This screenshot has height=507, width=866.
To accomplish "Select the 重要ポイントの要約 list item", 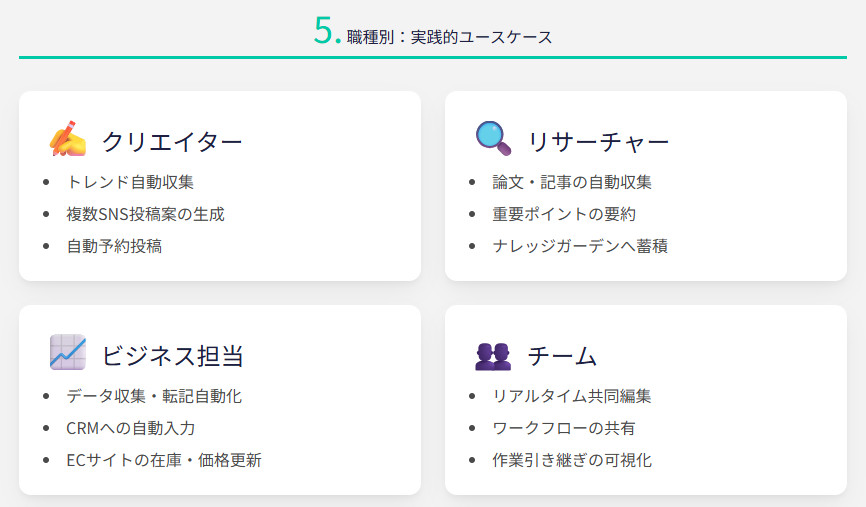I will point(564,214).
